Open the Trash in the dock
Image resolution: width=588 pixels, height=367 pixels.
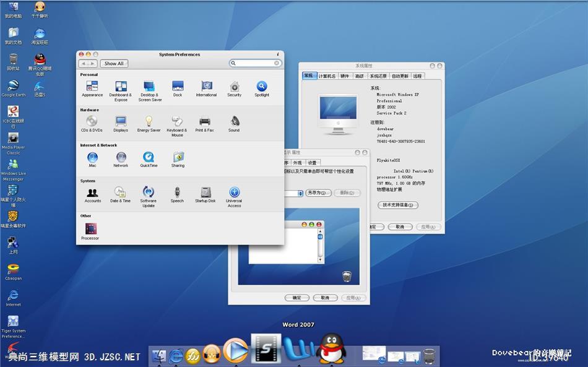430,356
